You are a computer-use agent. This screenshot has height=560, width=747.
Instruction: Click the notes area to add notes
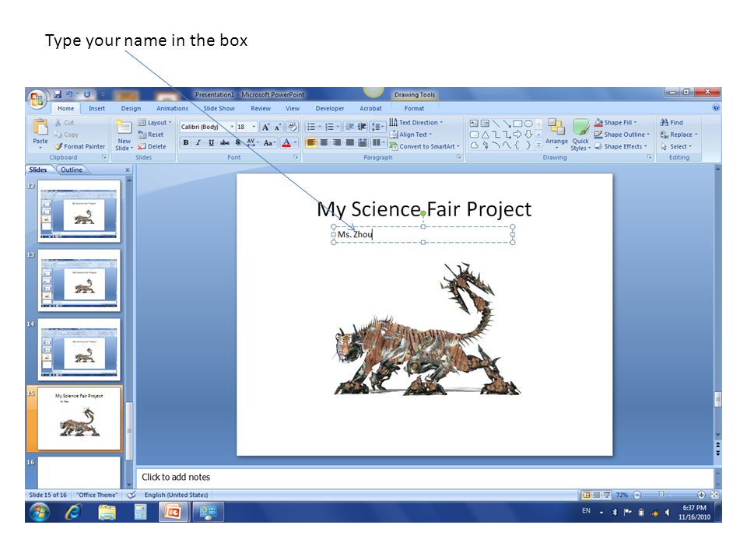click(x=425, y=477)
